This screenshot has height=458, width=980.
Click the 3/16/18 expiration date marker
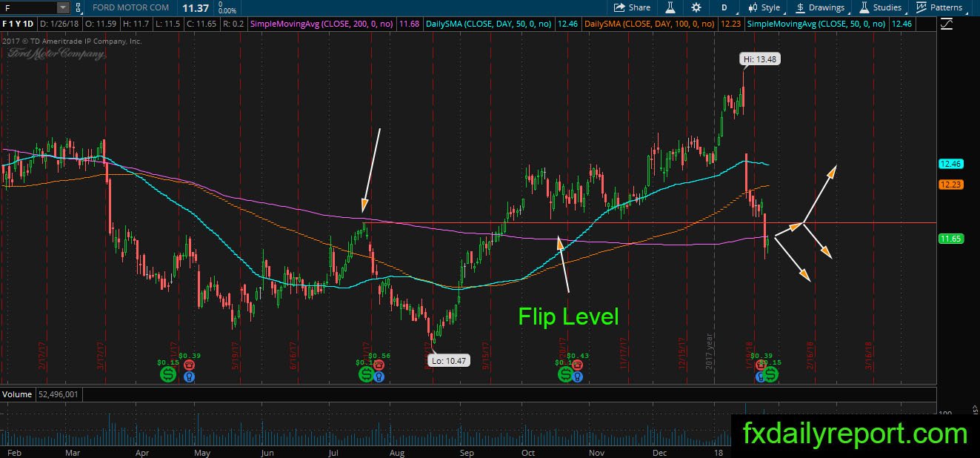(x=870, y=356)
